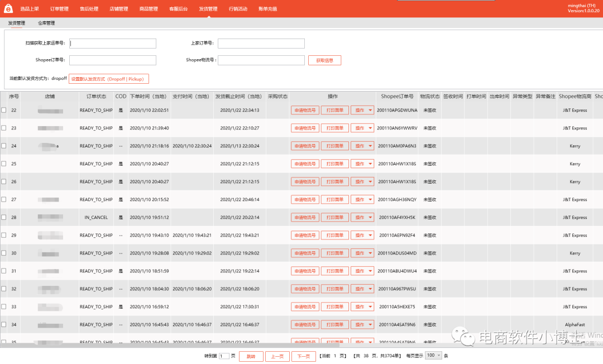The height and width of the screenshot is (364, 603).
Task: Click the 订单状态 column header
Action: coord(96,97)
